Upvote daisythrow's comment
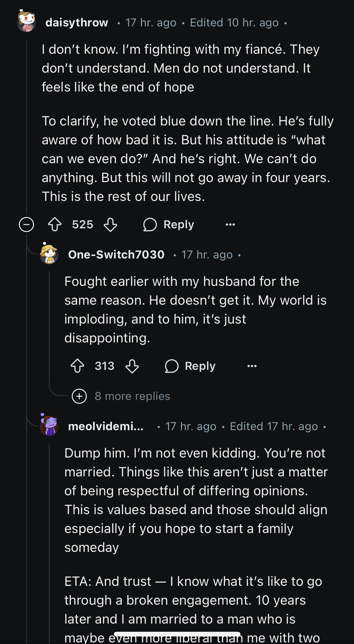The width and height of the screenshot is (354, 644). pos(55,225)
